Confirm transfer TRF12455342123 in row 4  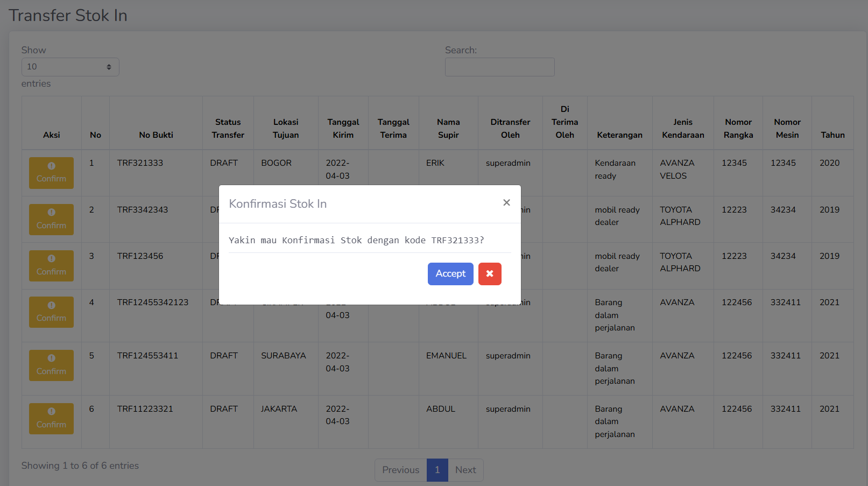[51, 312]
